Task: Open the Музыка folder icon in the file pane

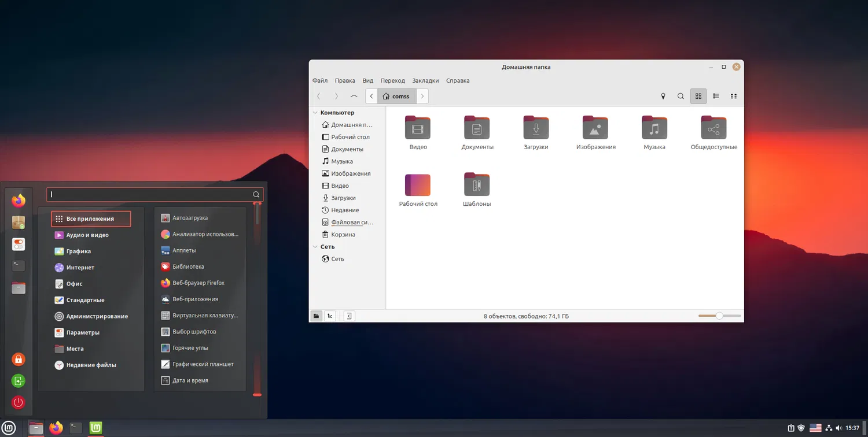Action: tap(654, 128)
